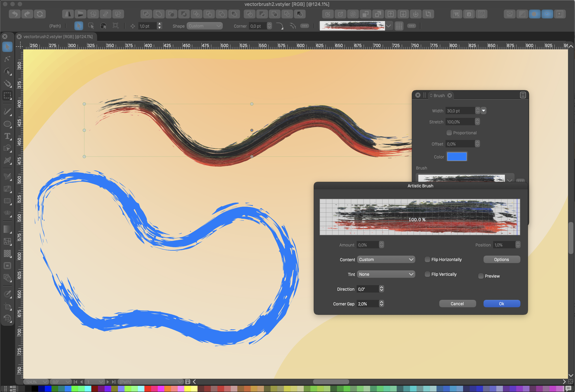Click the Undo arrow in top toolbar
Image resolution: width=575 pixels, height=392 pixels.
coord(15,14)
